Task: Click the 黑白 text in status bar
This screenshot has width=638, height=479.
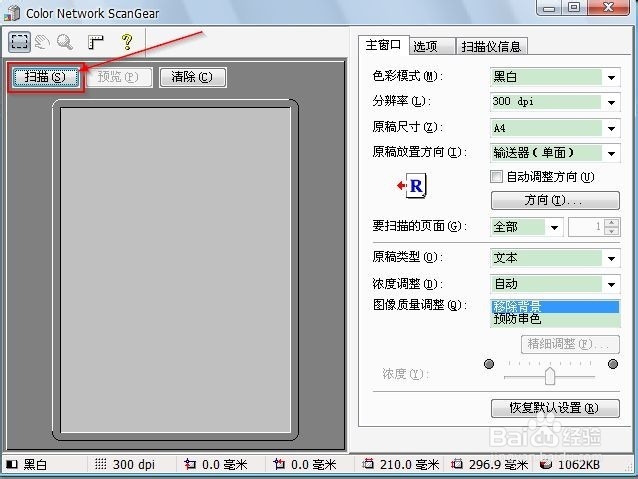Action: pyautogui.click(x=35, y=464)
